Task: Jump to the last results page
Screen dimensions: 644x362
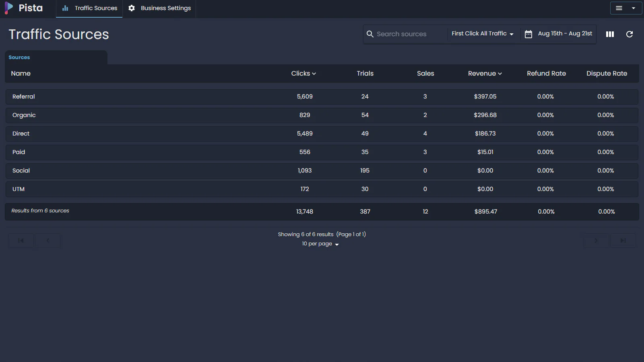Action: point(623,241)
